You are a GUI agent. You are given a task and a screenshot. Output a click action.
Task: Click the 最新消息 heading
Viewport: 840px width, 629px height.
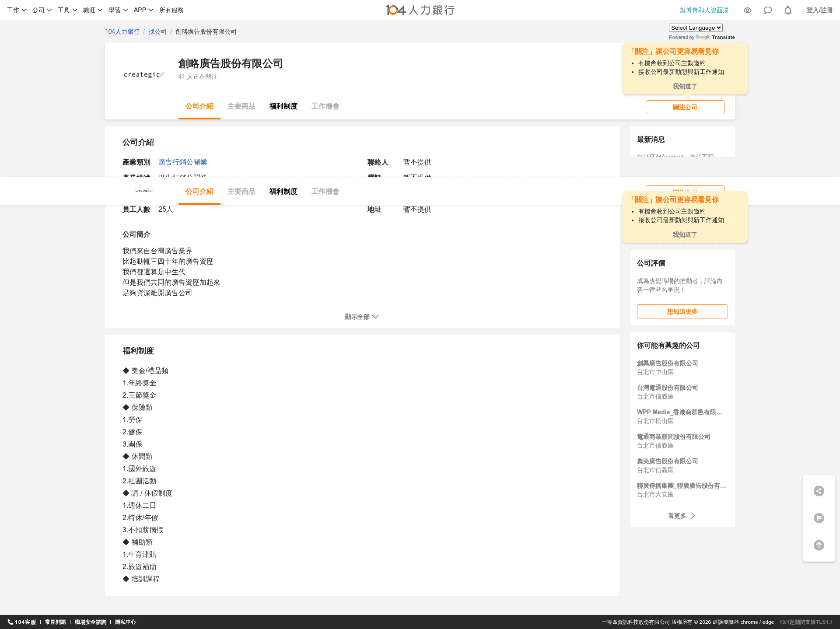(651, 140)
